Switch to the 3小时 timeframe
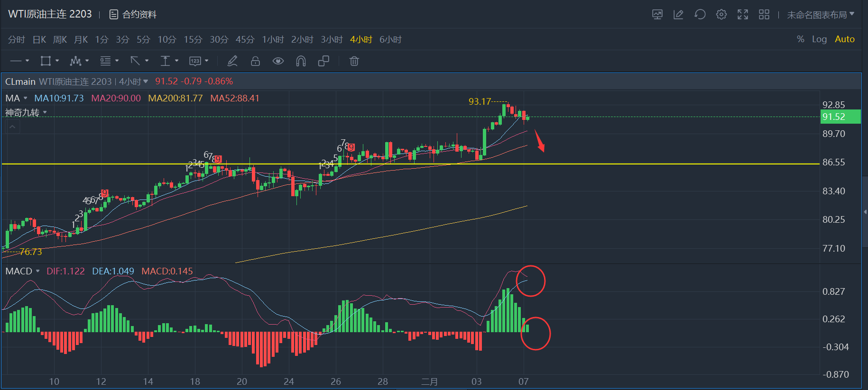Image resolution: width=868 pixels, height=390 pixels. [332, 39]
